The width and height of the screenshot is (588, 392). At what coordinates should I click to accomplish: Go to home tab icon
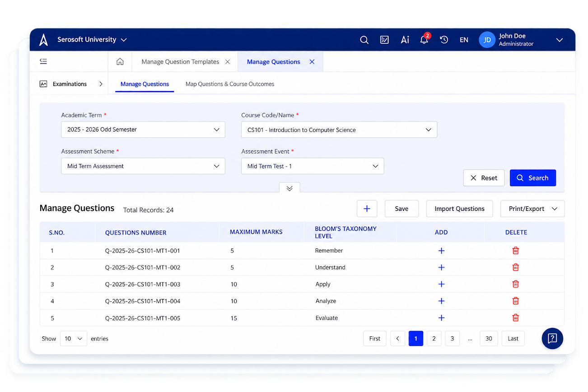pyautogui.click(x=120, y=61)
